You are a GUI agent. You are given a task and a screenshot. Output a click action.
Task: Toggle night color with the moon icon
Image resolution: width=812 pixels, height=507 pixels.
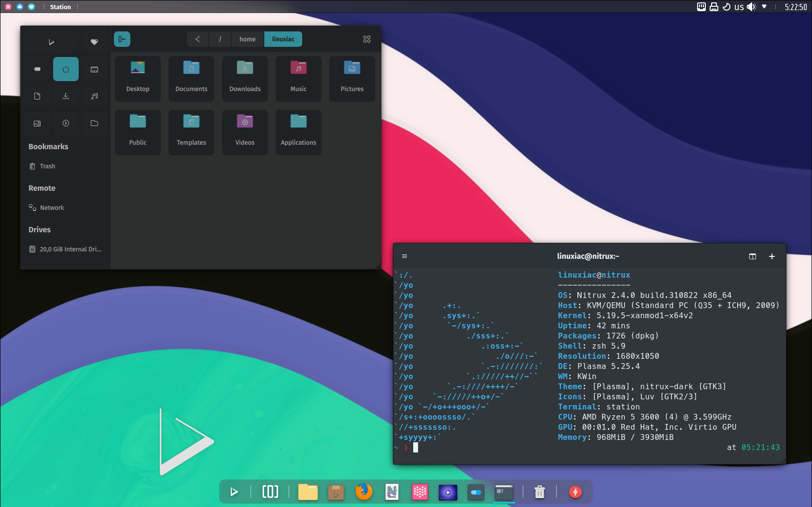pos(727,7)
